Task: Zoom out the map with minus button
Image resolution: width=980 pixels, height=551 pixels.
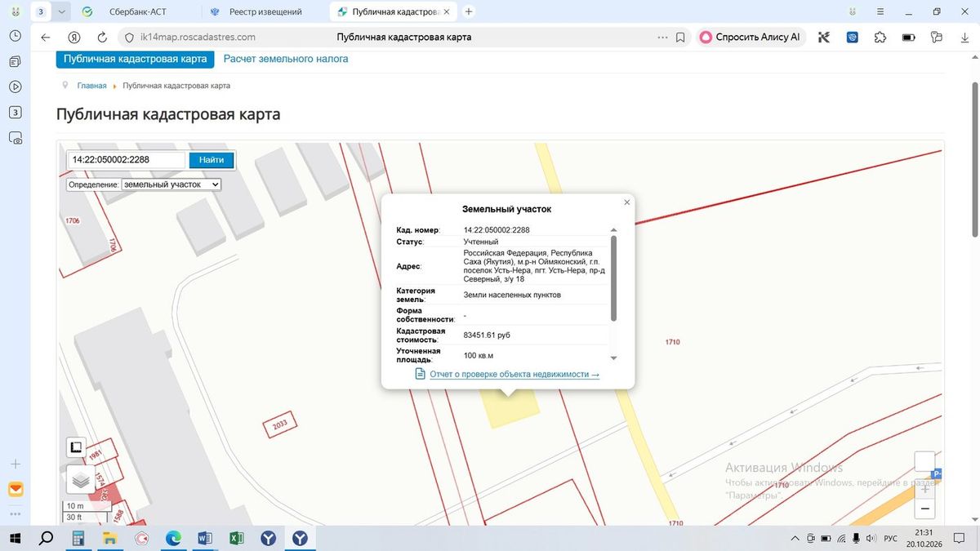Action: pos(924,509)
